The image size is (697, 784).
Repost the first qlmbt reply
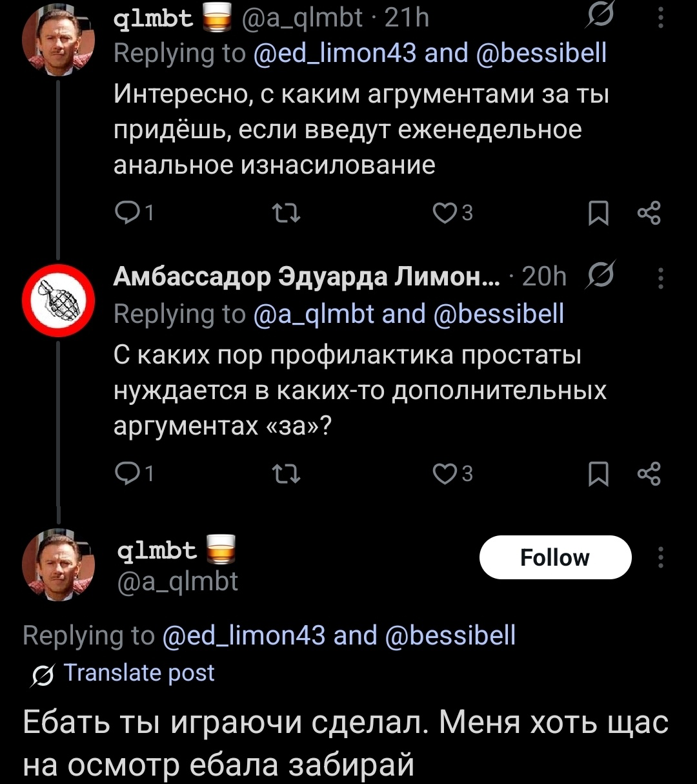[x=287, y=212]
